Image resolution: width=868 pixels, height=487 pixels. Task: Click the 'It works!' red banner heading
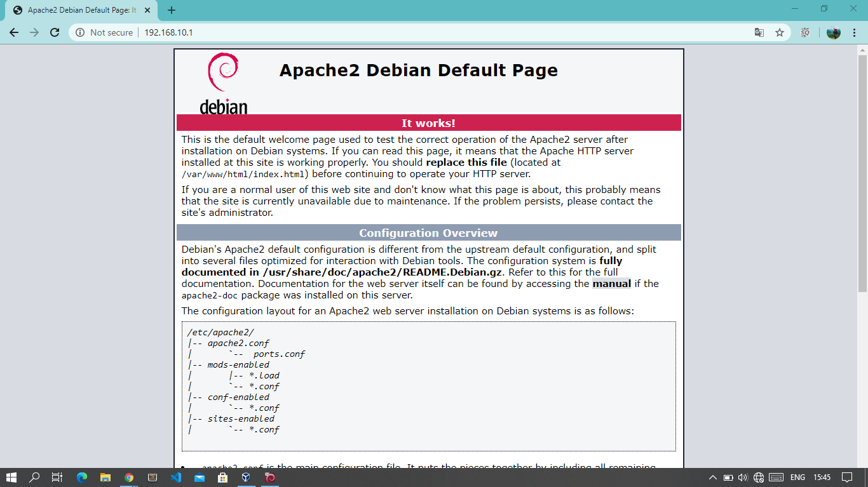pyautogui.click(x=428, y=123)
